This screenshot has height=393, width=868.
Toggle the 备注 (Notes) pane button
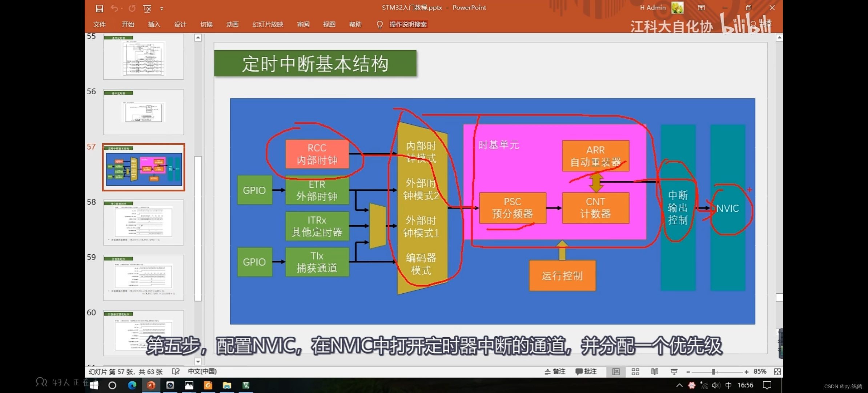[555, 372]
